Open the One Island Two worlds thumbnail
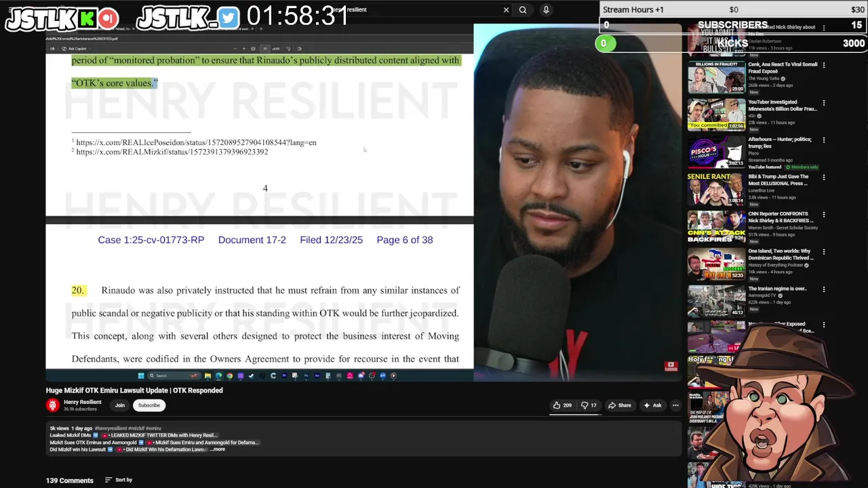Viewport: 868px width, 488px height. coord(716,264)
